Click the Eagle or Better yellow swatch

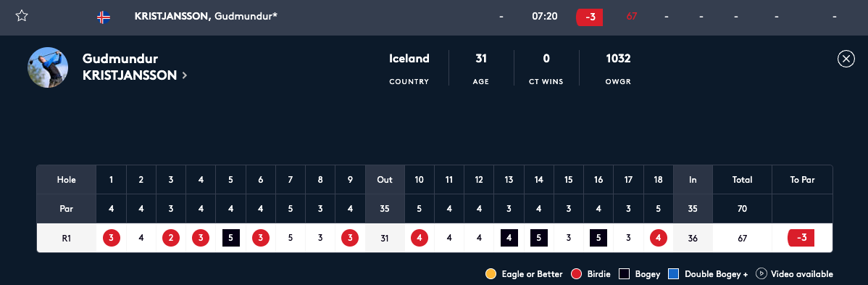(491, 274)
